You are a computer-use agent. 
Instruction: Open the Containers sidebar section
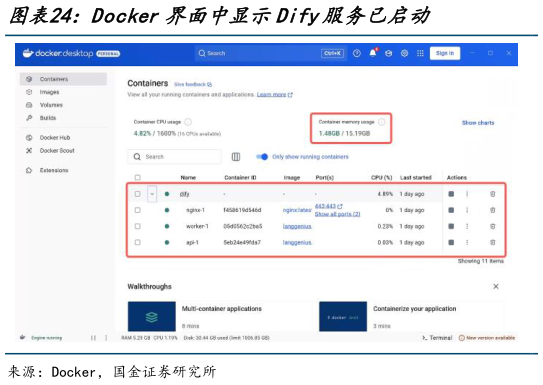point(63,79)
